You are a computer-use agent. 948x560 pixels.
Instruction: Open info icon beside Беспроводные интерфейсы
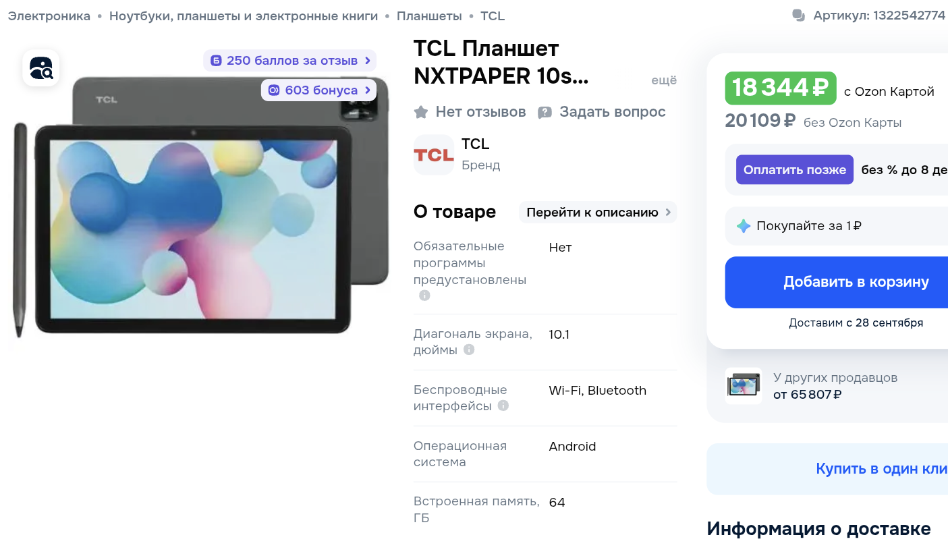(503, 405)
